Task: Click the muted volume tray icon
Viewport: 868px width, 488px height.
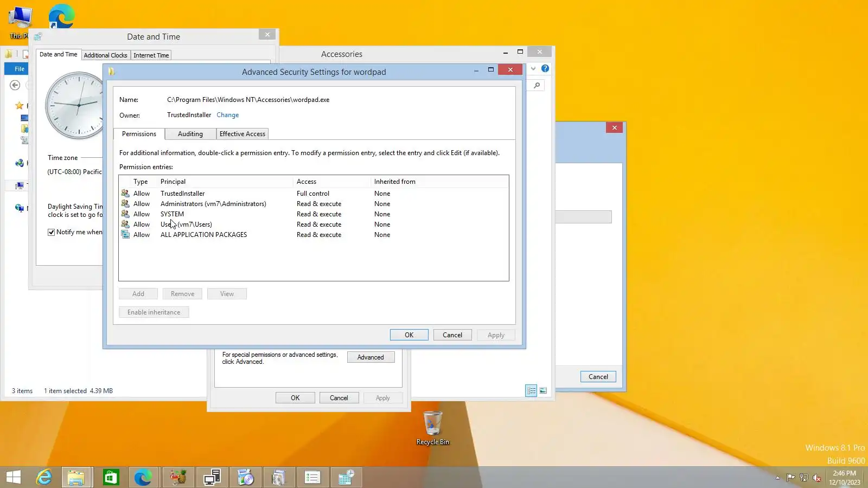Action: click(x=816, y=478)
